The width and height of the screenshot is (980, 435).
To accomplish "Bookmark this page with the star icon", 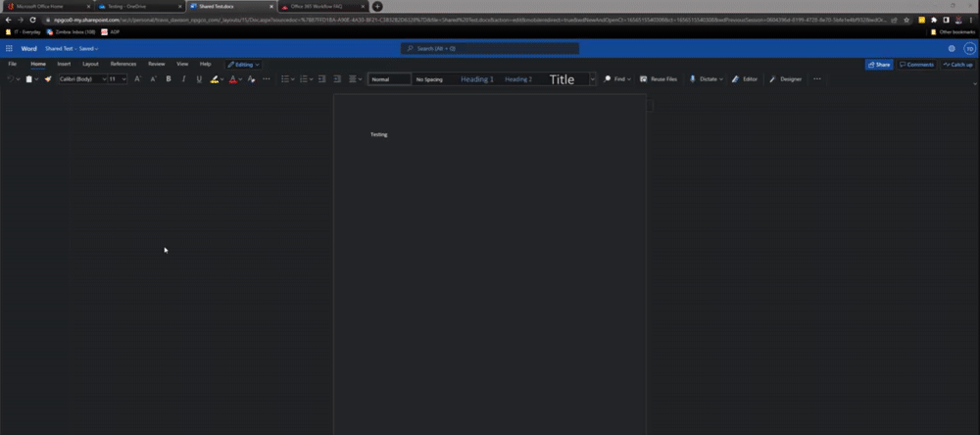I will click(x=906, y=20).
